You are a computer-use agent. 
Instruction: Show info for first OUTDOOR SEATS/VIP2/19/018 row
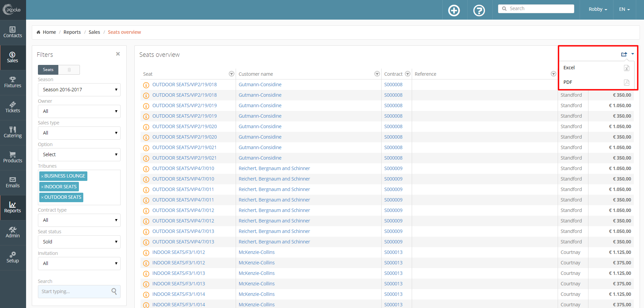146,85
